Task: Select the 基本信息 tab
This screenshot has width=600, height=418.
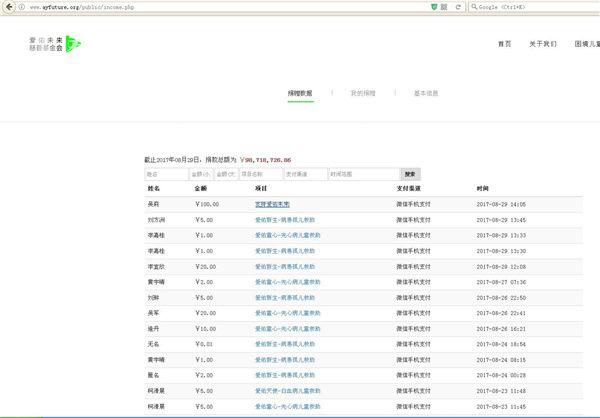Action: (x=426, y=93)
